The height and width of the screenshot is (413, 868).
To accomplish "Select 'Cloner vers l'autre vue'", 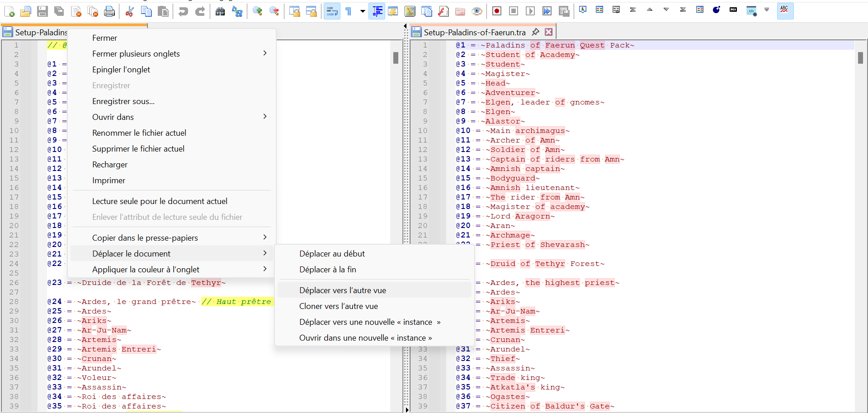I will (374, 306).
